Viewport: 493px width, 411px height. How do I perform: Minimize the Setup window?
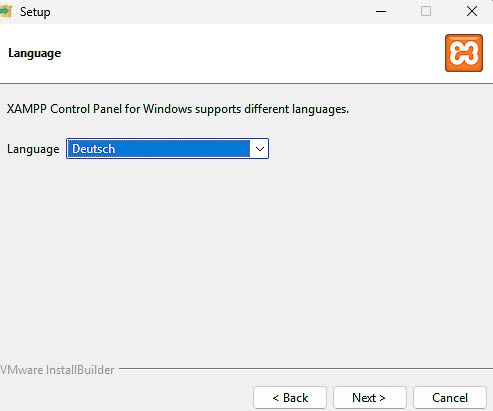381,12
